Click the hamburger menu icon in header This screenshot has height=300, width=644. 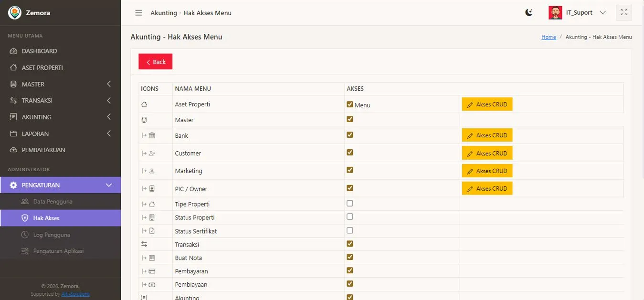[x=138, y=13]
